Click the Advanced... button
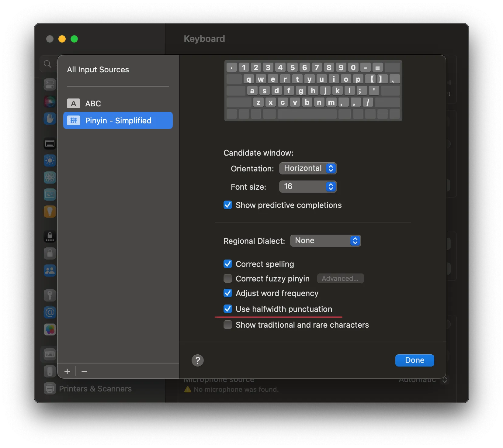503x448 pixels. pos(340,279)
